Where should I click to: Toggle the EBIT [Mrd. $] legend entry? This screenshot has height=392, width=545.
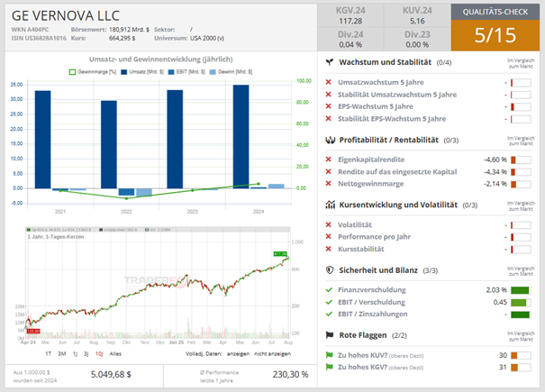tap(186, 72)
